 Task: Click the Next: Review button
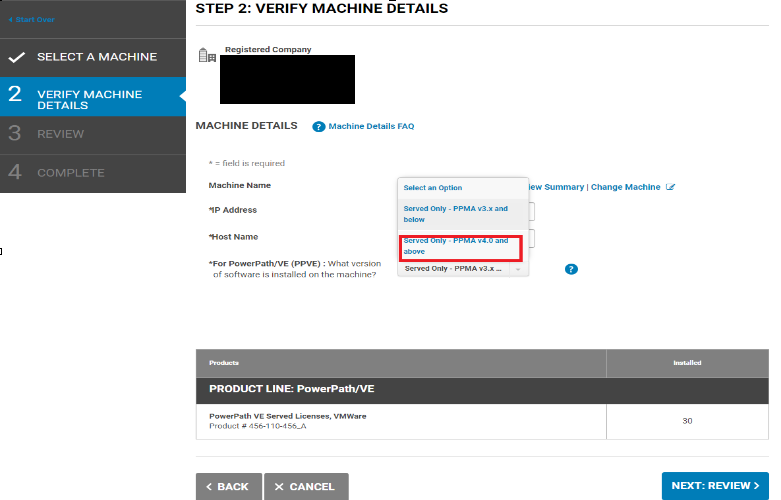[x=715, y=486]
